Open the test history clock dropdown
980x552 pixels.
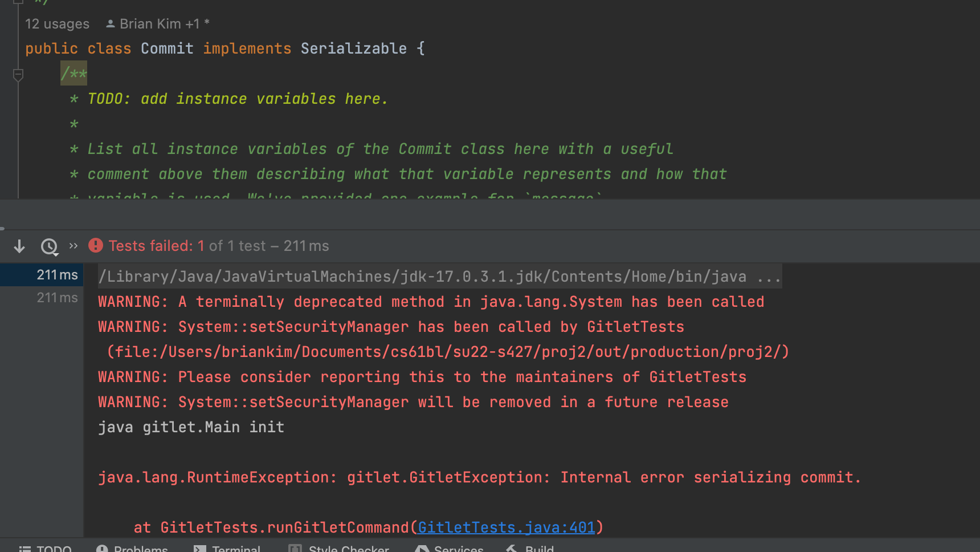50,246
